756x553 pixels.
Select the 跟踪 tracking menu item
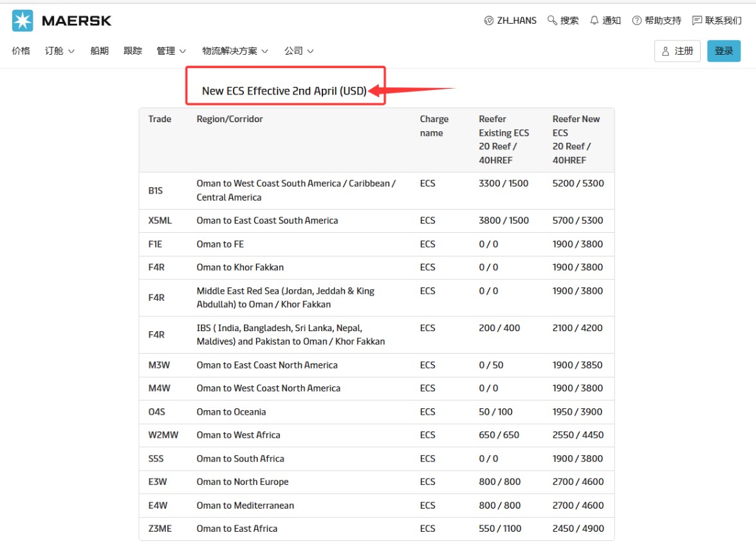pos(133,51)
